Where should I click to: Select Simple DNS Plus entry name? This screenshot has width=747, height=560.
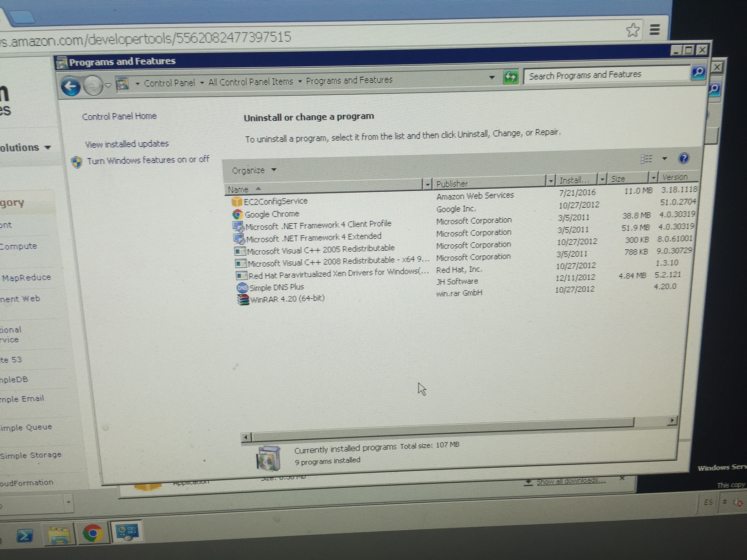(x=276, y=287)
